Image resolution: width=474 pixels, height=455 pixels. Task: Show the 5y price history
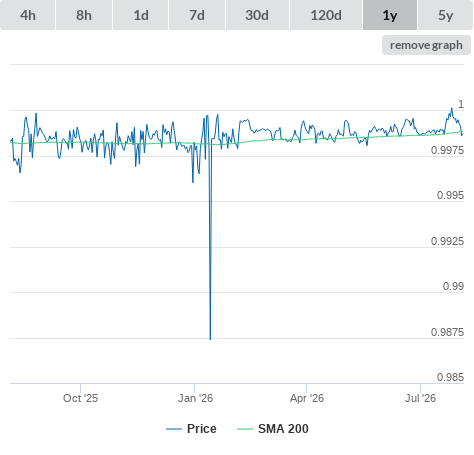click(x=446, y=15)
